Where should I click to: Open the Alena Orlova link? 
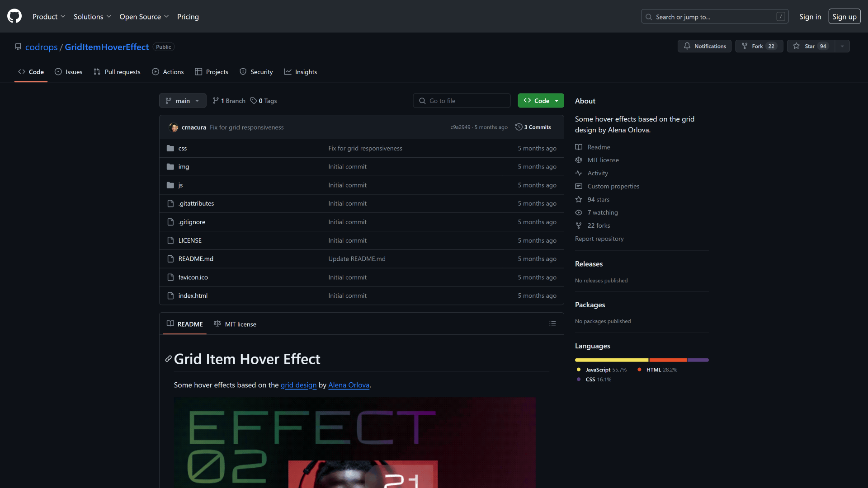pos(349,385)
